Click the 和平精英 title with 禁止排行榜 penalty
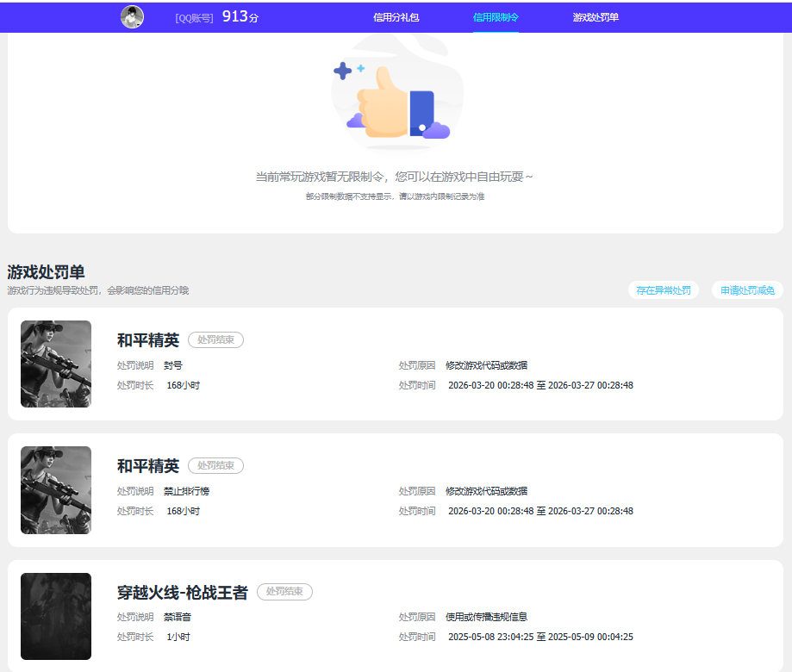Image resolution: width=792 pixels, height=672 pixels. click(x=148, y=466)
